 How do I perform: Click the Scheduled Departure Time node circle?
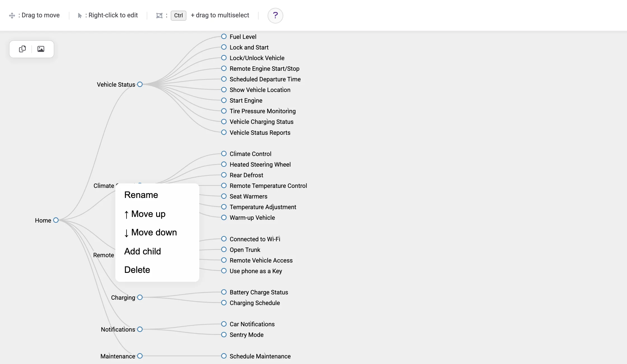pos(224,79)
